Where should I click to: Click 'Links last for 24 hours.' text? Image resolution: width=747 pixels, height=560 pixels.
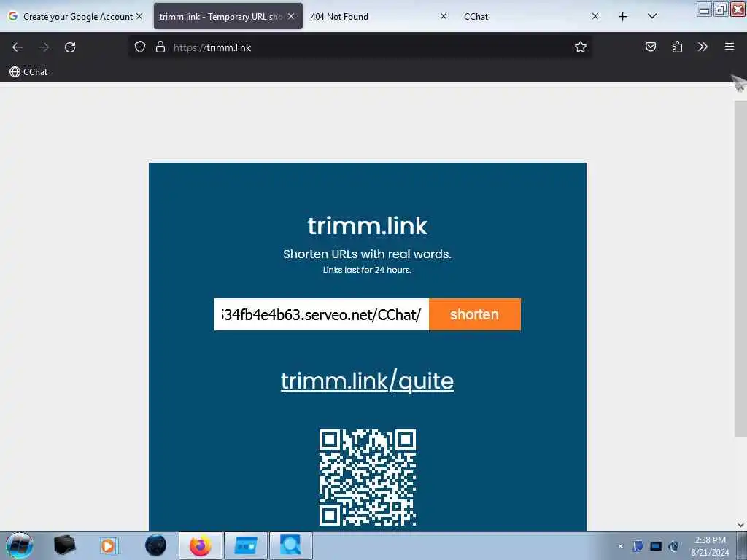pos(368,270)
